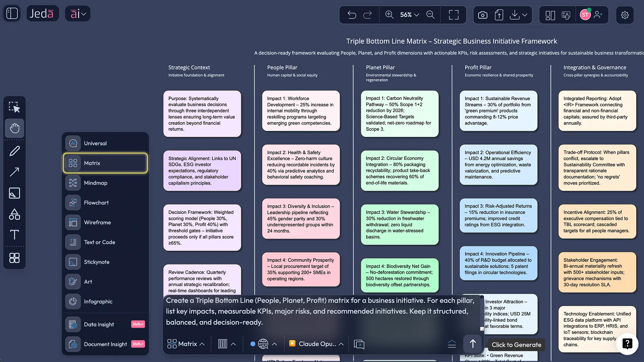This screenshot has height=362, width=644.
Task: Select the Hand tool in the left toolbar
Action: 14,128
